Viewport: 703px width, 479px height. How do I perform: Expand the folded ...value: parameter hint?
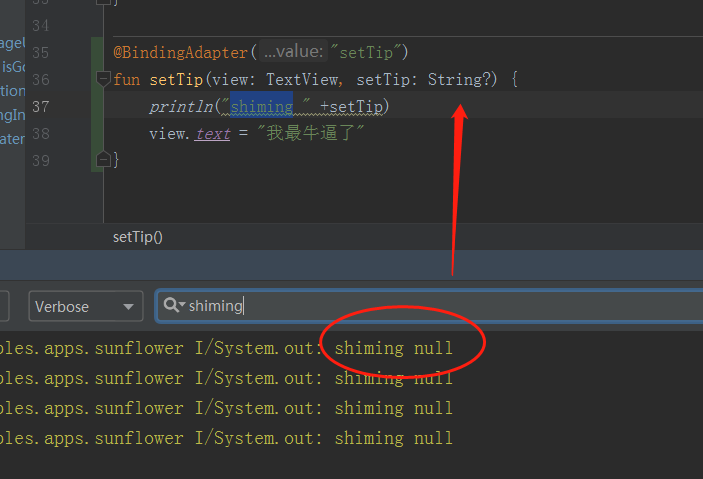293,52
